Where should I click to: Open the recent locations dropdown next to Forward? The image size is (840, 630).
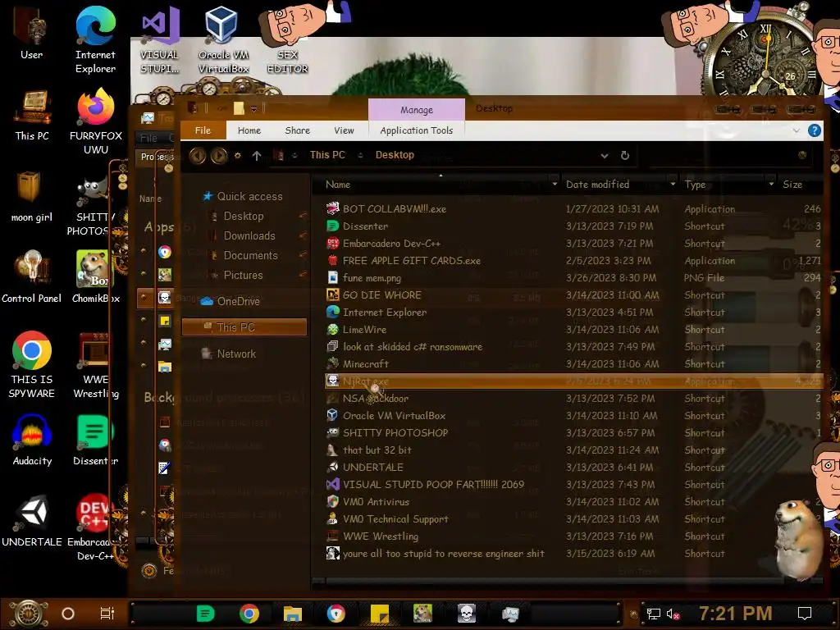pos(238,156)
